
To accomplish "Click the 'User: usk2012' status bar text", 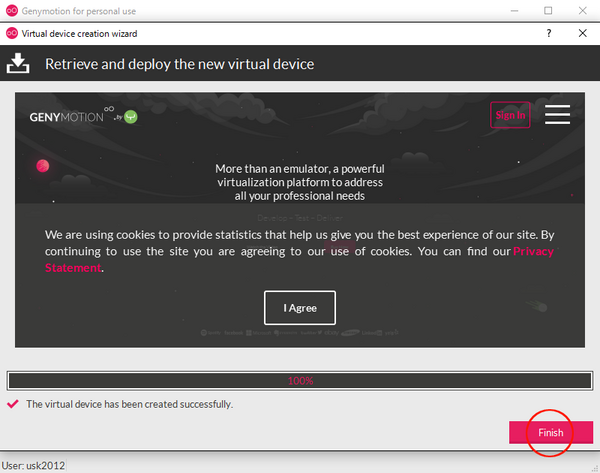I will [33, 465].
